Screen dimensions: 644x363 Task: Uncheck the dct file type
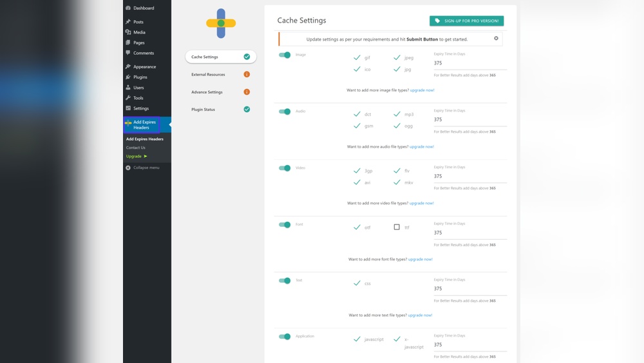[357, 114]
